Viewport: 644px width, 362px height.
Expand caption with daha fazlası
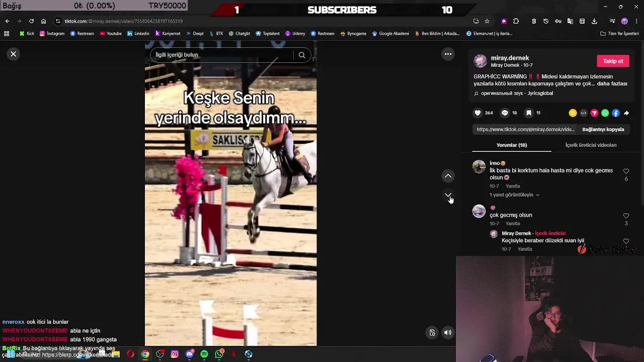pos(612,83)
